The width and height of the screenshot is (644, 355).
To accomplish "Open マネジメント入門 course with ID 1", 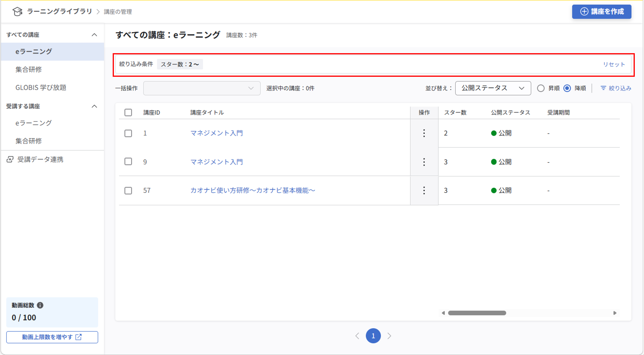I will (x=216, y=133).
